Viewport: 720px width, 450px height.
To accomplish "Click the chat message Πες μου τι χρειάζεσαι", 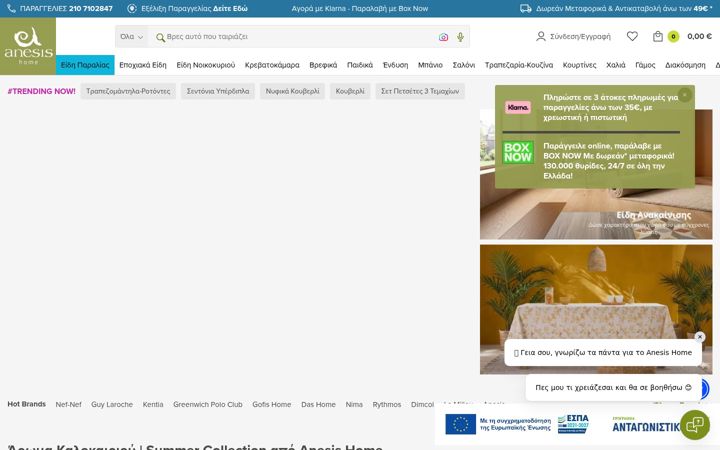I will (613, 388).
